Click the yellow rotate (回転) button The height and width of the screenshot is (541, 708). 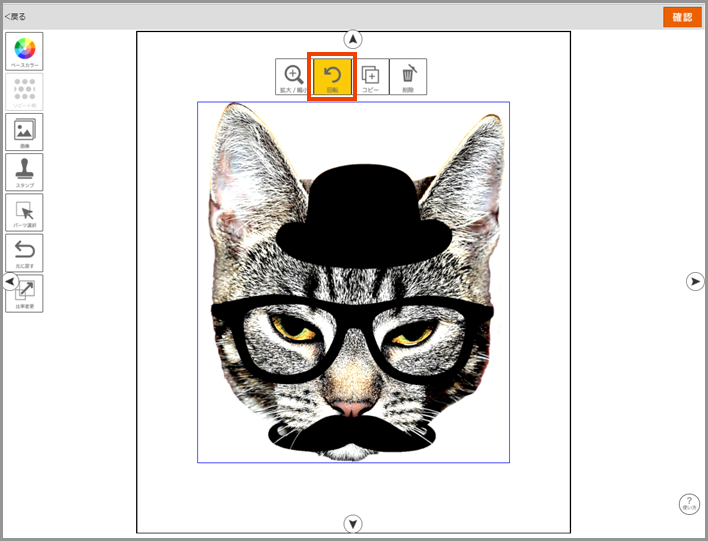(x=332, y=77)
